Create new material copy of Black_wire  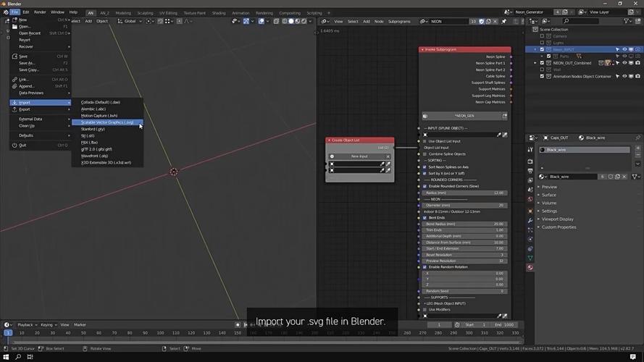click(617, 177)
